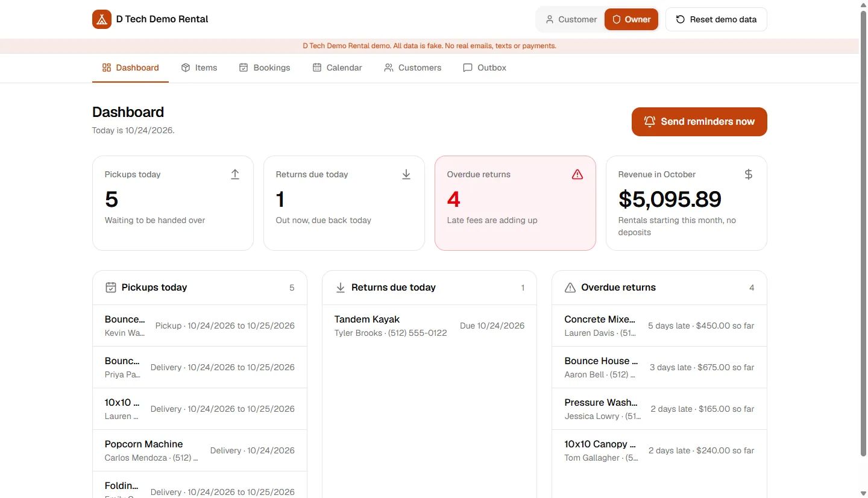Open the 10x10 Canopy overdue entry by Tom Gallagher
The height and width of the screenshot is (498, 868).
pyautogui.click(x=659, y=450)
